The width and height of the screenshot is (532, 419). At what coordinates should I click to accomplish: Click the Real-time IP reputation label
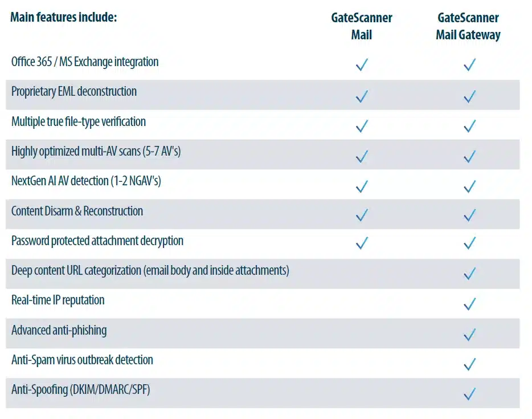[58, 300]
